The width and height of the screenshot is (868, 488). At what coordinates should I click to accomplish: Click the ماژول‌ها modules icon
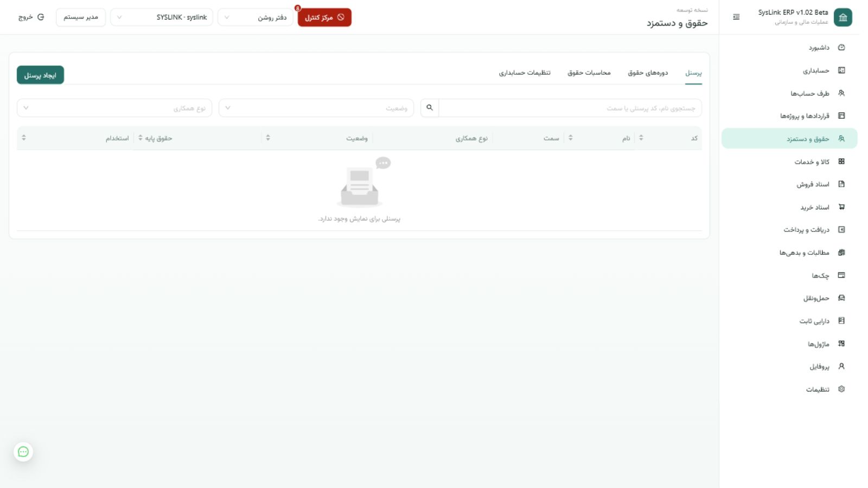click(841, 344)
